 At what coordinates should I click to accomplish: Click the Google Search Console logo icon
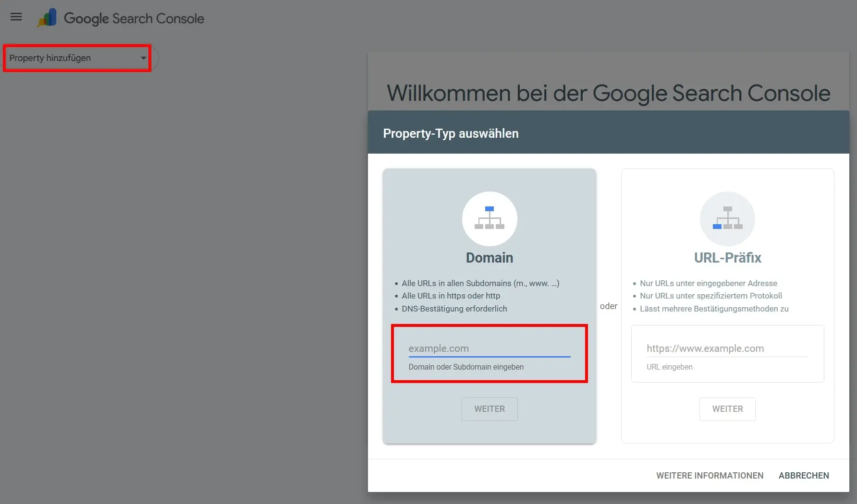click(x=47, y=18)
